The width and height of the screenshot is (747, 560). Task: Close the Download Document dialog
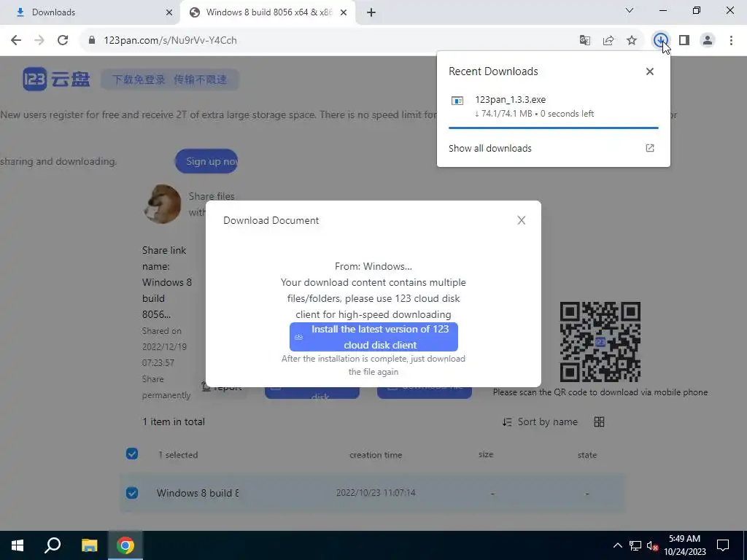[521, 220]
